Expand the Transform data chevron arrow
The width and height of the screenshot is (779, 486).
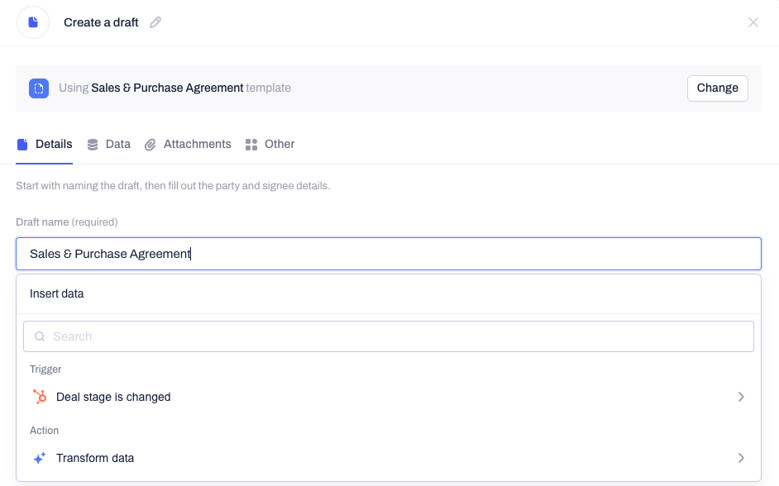click(x=741, y=458)
